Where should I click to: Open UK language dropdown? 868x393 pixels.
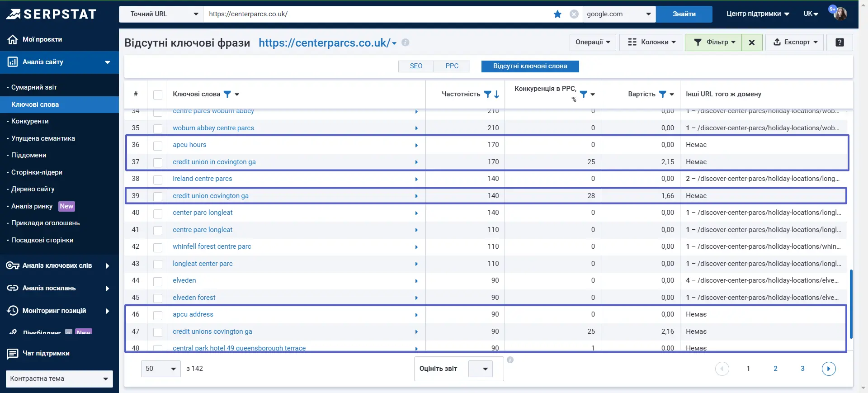click(811, 14)
